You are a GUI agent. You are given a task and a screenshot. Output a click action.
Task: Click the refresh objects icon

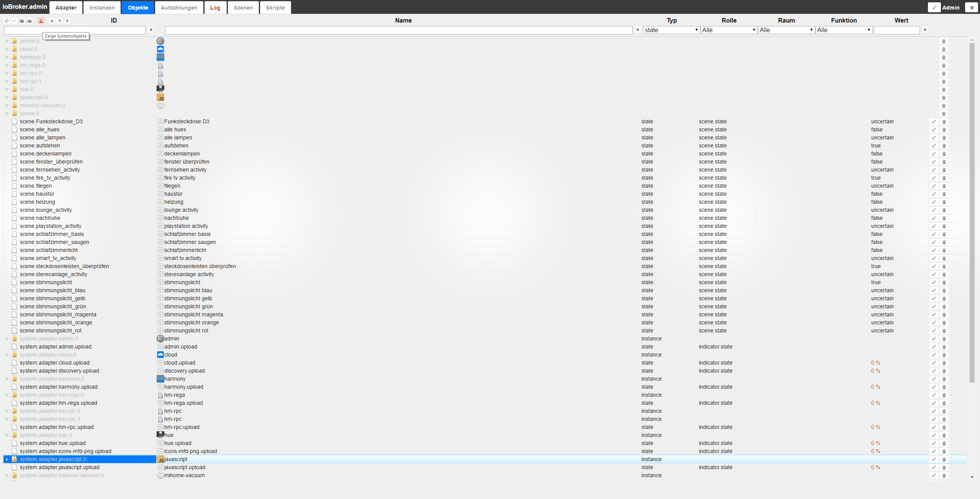(x=7, y=21)
